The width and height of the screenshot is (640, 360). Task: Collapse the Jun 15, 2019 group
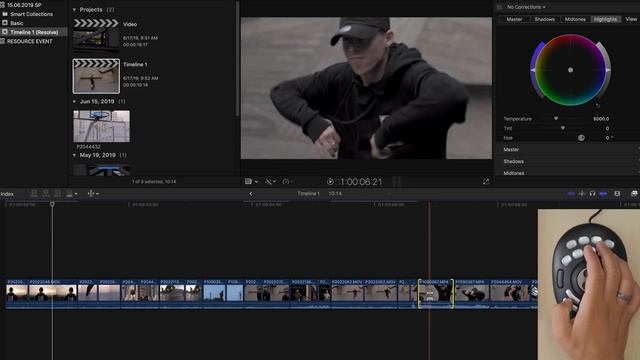(74, 101)
